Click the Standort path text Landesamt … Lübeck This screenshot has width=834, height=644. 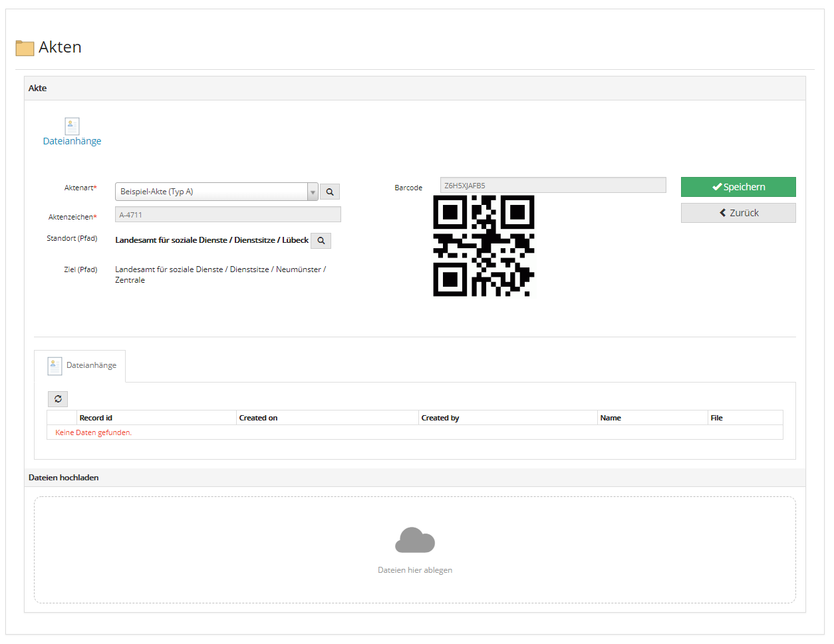click(x=211, y=240)
